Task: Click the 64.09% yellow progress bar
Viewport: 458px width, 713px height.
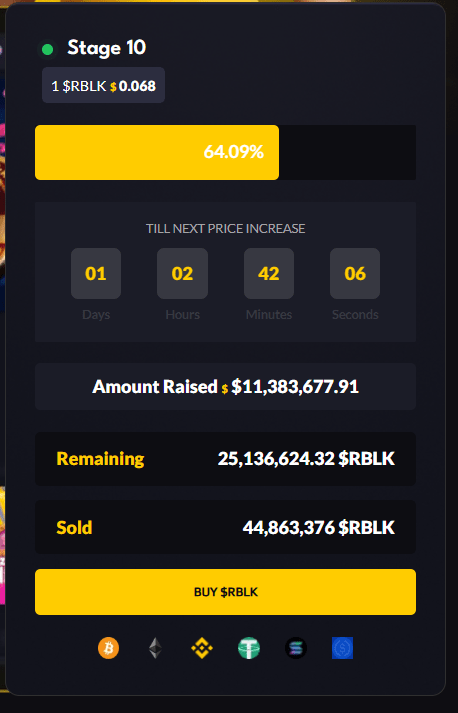Action: [157, 152]
